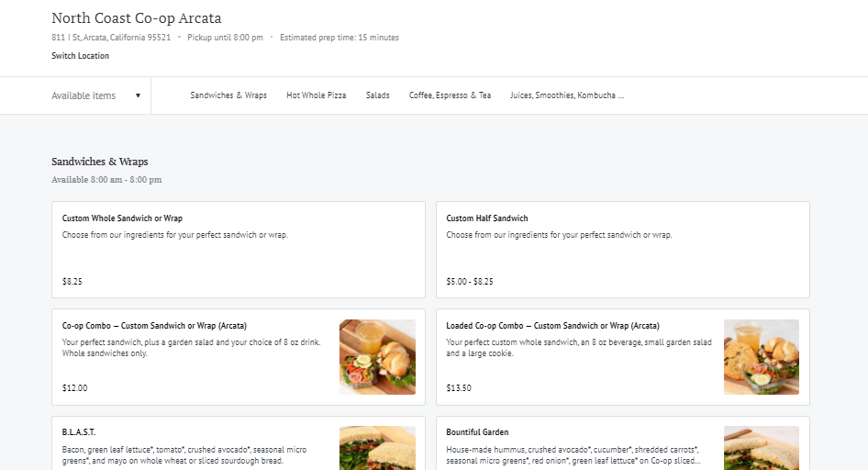Select the Bountiful Garden sandwich title
The width and height of the screenshot is (868, 470).
(477, 432)
